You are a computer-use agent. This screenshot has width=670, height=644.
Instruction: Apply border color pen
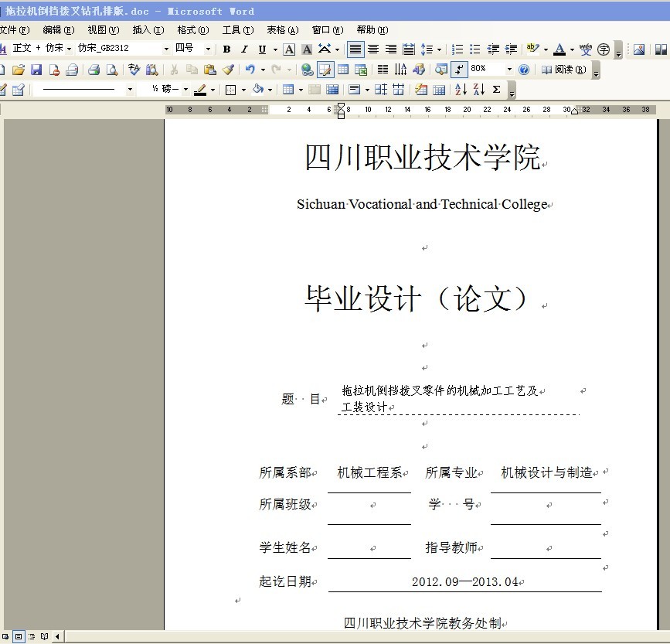[200, 90]
